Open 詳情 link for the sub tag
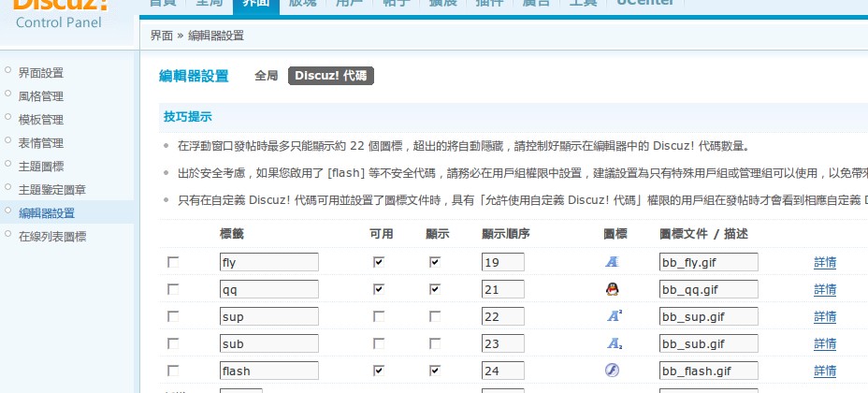This screenshot has width=868, height=393. pos(825,343)
